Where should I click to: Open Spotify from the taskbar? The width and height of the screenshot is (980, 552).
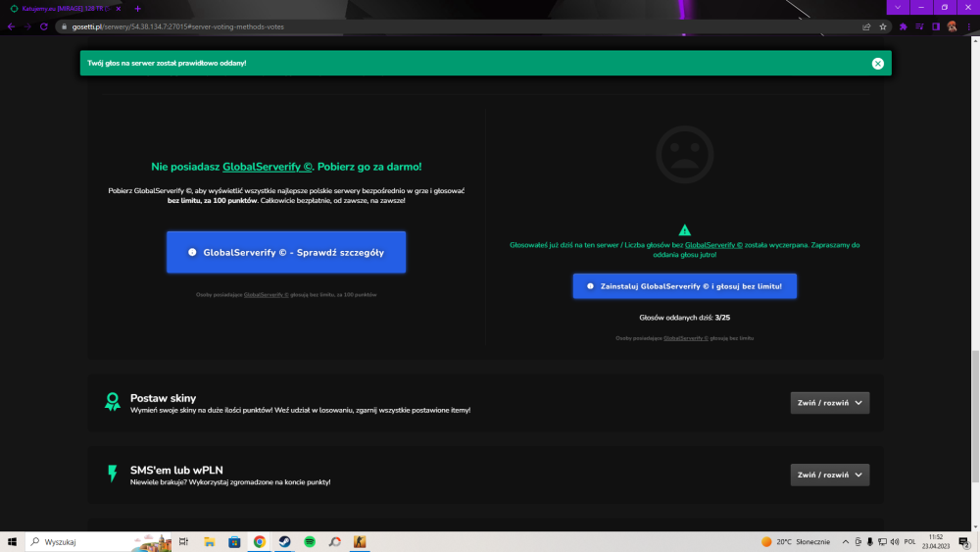pos(310,541)
